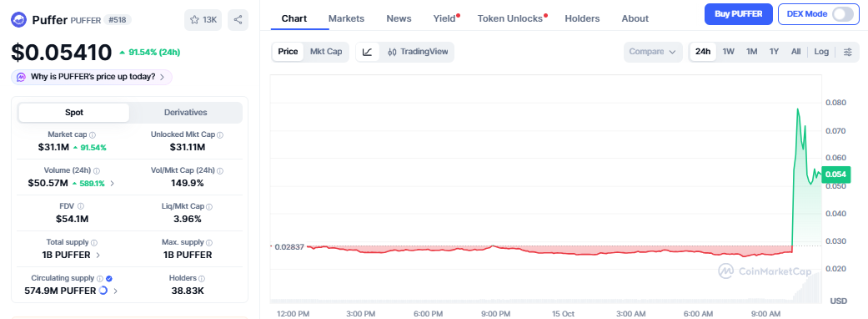Open the Compare dropdown
The width and height of the screenshot is (868, 319).
pos(653,52)
